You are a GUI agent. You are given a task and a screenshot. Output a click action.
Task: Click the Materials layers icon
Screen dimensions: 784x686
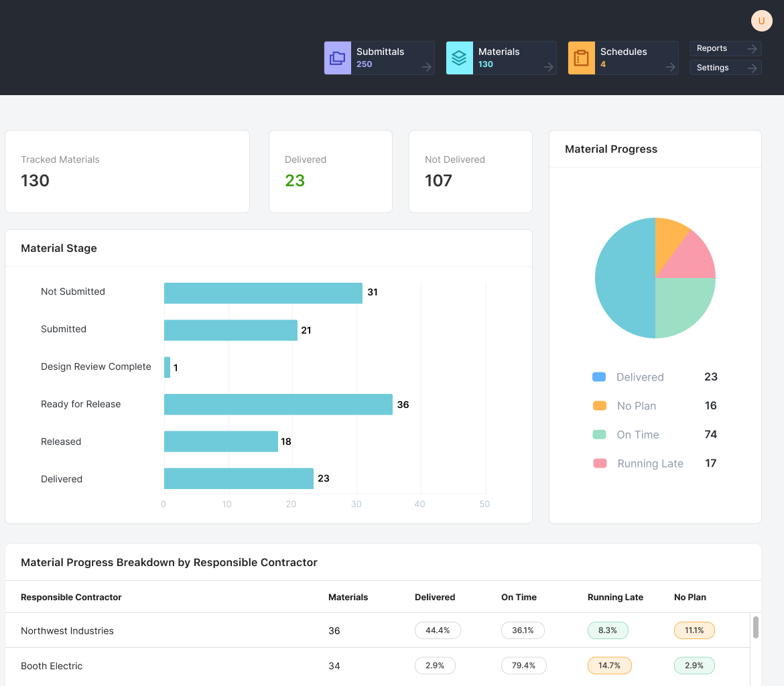(459, 58)
